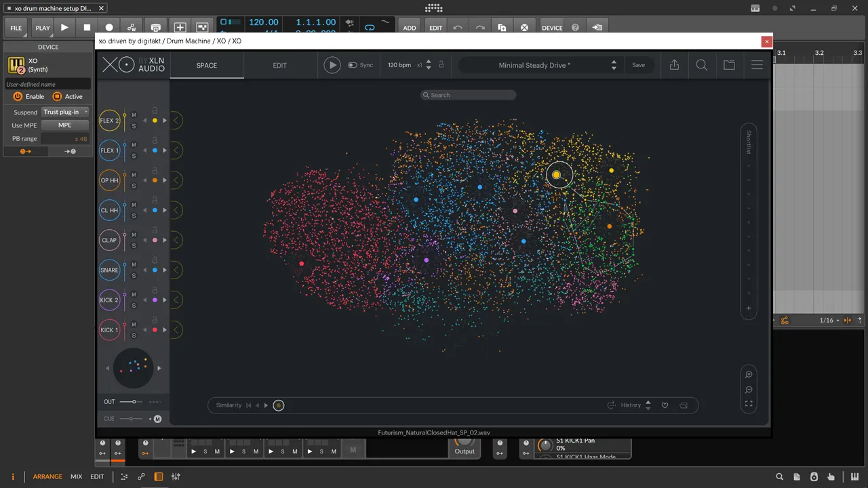868x488 pixels.
Task: Start Bitwig transport playback
Action: pos(64,28)
